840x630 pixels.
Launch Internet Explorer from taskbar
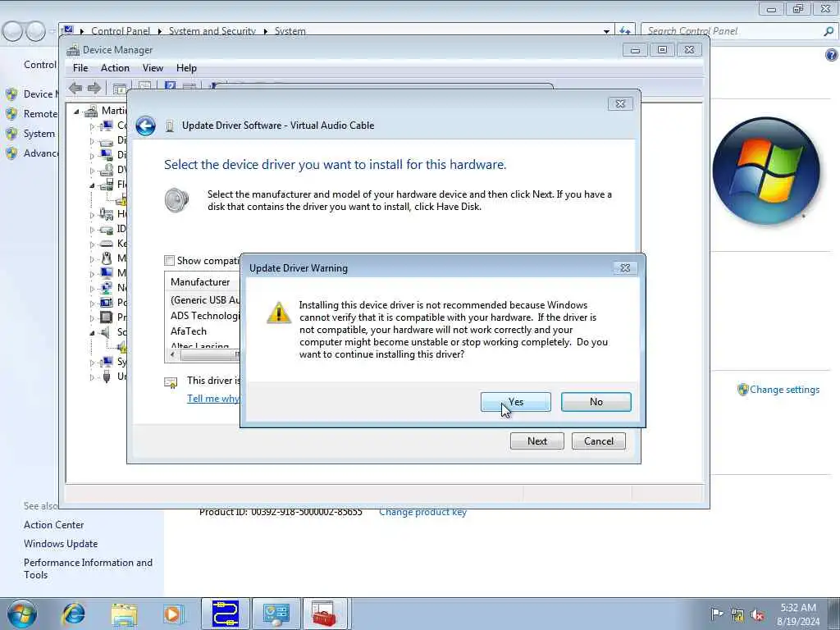[73, 614]
